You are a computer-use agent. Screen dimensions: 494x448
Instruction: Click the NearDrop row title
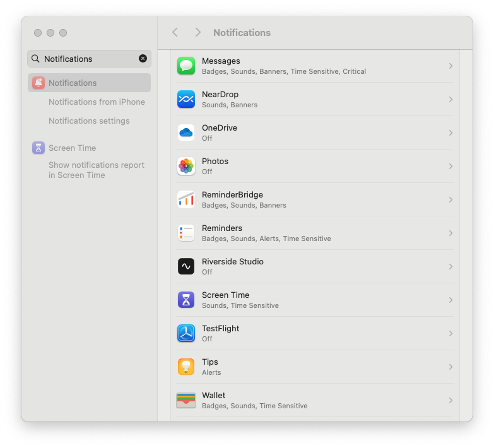(220, 94)
